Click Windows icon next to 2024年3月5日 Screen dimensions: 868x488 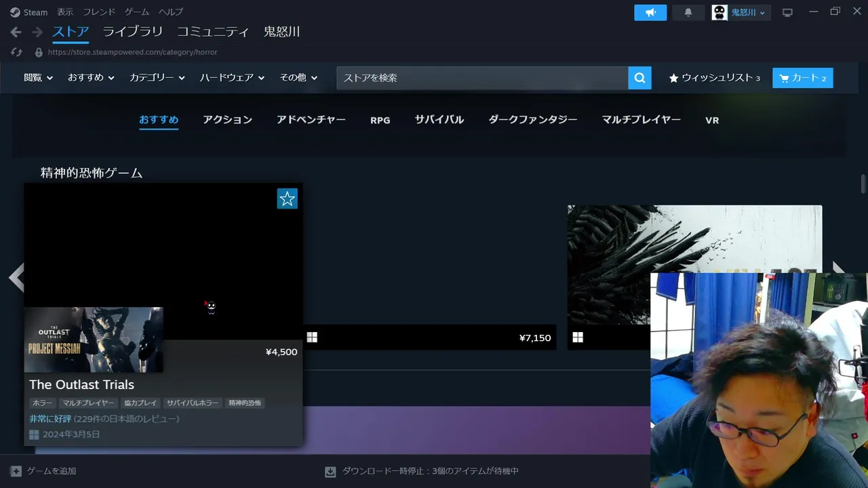click(34, 434)
